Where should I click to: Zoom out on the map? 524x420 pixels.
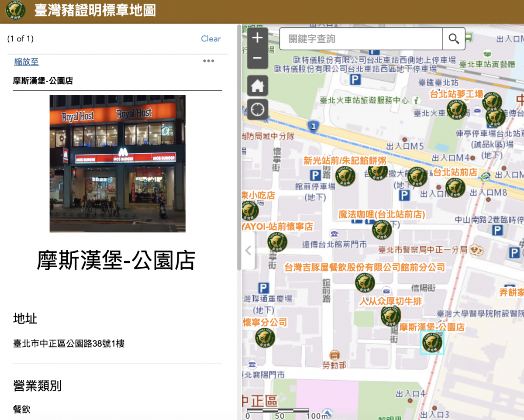[x=257, y=59]
